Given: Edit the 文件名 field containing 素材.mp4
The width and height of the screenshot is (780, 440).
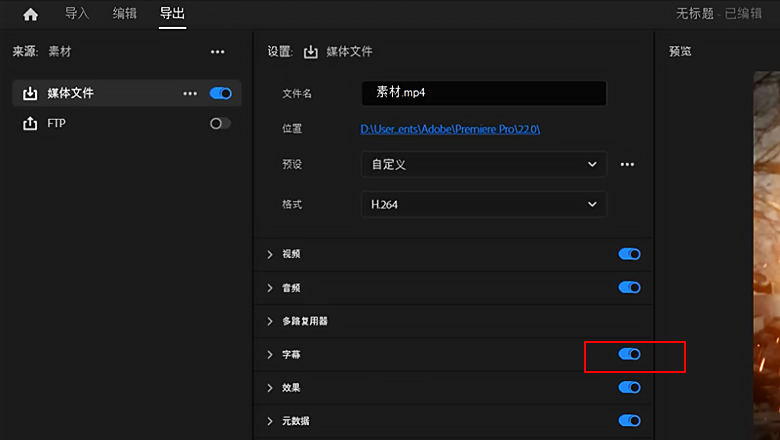Looking at the screenshot, I should [484, 93].
